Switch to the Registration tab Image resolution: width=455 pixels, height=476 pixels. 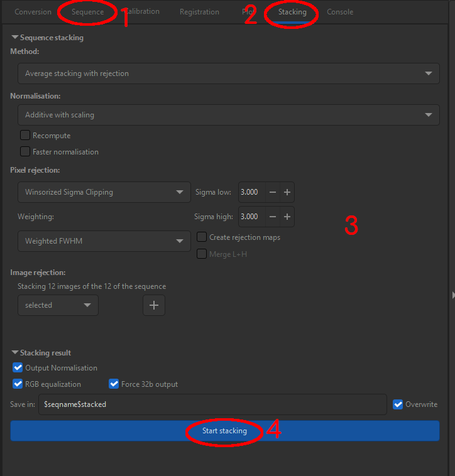(x=199, y=12)
